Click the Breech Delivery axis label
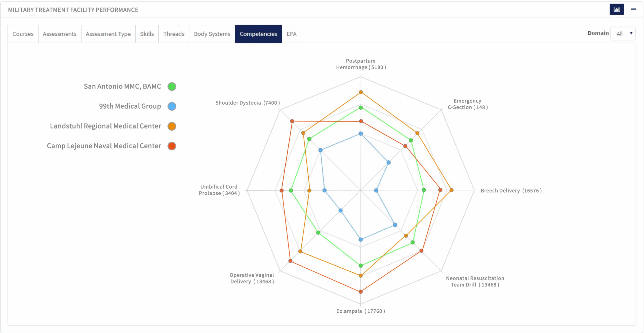This screenshot has width=644, height=333. tap(511, 191)
